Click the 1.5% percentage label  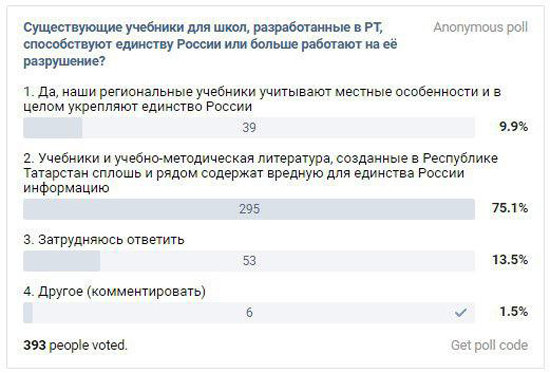(514, 311)
